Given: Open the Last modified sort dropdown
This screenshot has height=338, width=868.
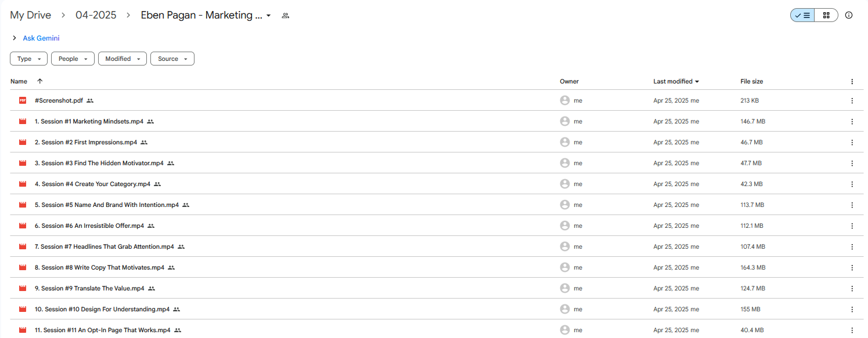Looking at the screenshot, I should (x=676, y=81).
